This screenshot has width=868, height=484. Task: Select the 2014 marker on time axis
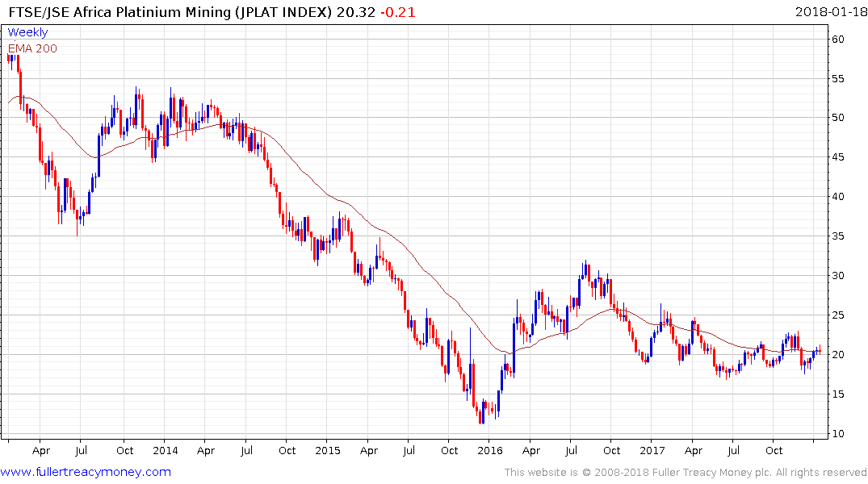point(164,450)
